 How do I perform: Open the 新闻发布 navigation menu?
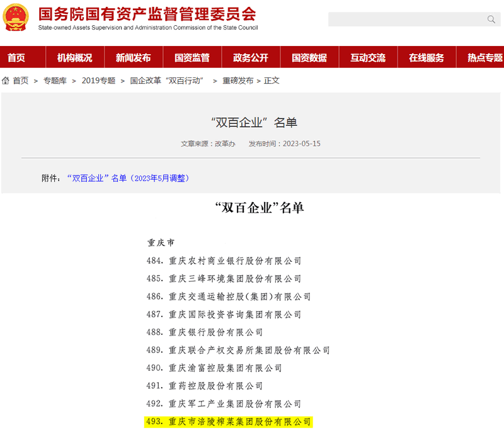(134, 57)
